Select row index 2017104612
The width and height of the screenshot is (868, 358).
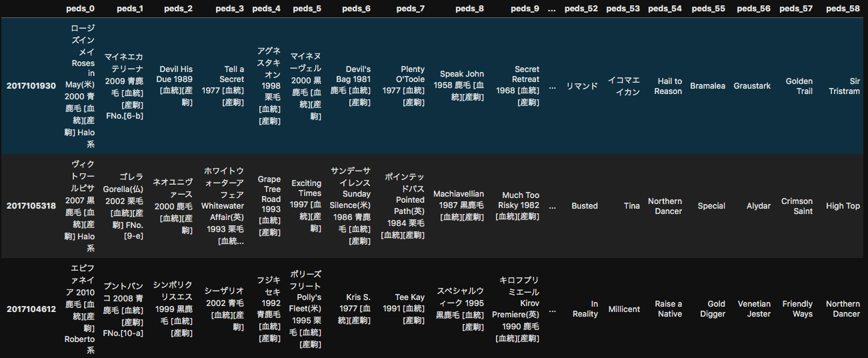tap(31, 309)
